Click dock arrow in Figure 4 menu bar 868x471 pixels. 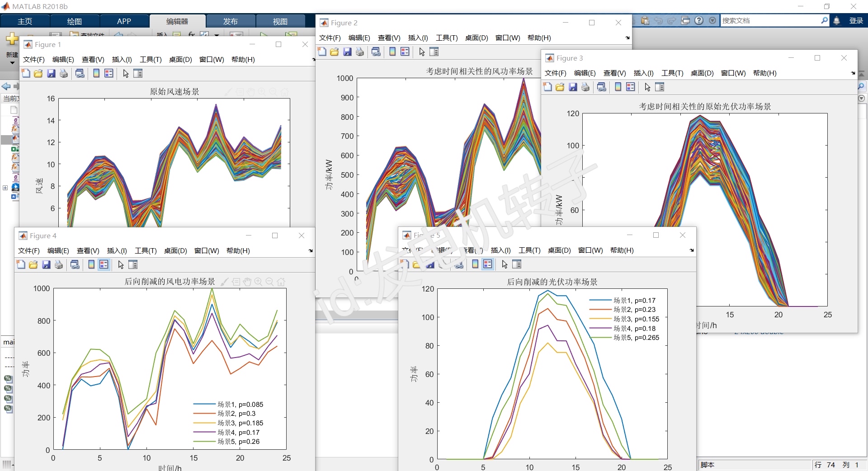(311, 250)
